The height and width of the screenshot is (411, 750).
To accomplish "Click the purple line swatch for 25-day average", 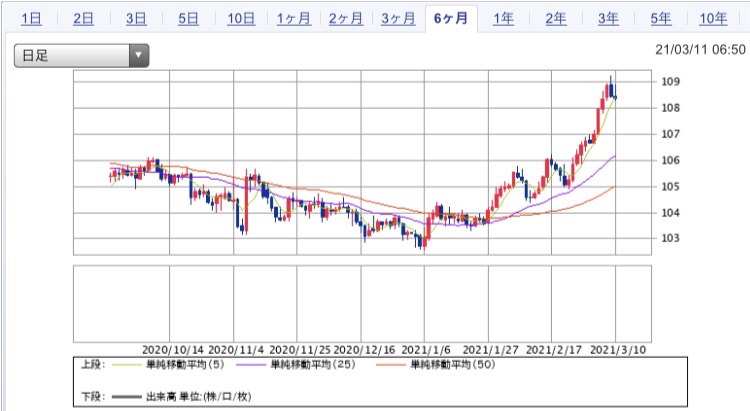I will pos(251,365).
